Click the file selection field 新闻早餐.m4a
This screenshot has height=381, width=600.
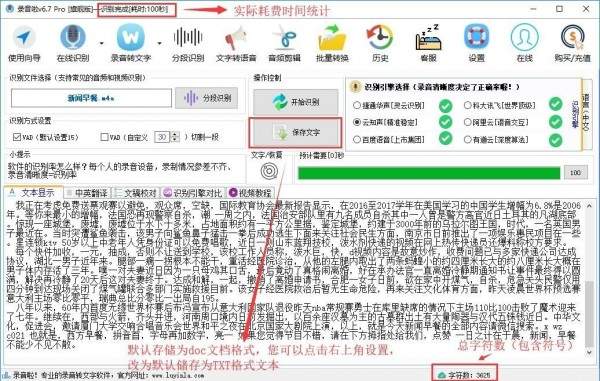click(91, 98)
